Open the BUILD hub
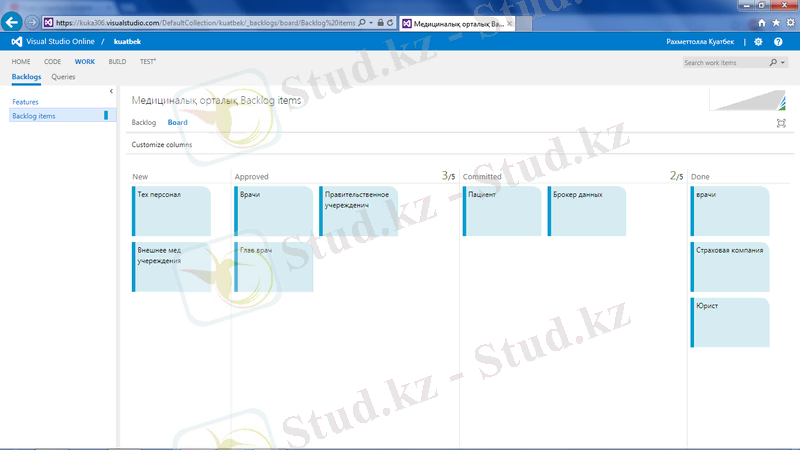 [x=117, y=62]
